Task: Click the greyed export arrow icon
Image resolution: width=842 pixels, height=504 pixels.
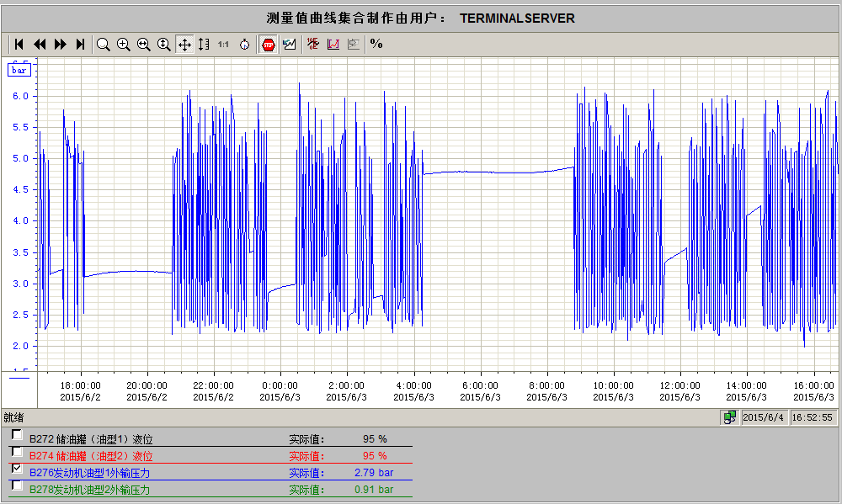Action: tap(354, 44)
